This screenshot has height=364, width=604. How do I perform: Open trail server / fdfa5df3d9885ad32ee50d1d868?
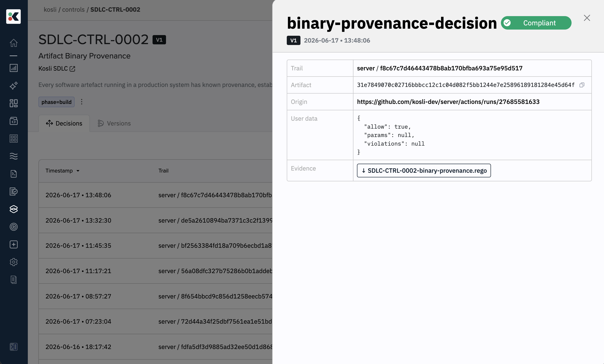tap(215, 347)
